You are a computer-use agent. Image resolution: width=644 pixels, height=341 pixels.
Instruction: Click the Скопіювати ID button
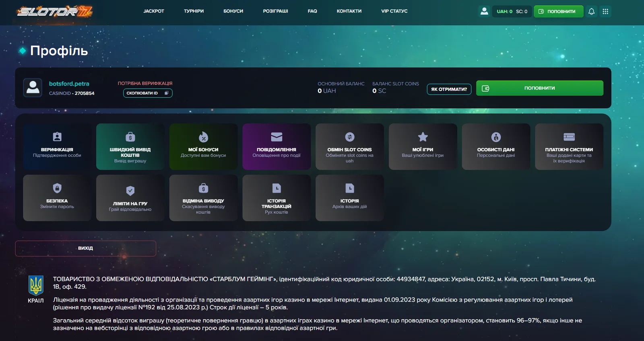(148, 93)
